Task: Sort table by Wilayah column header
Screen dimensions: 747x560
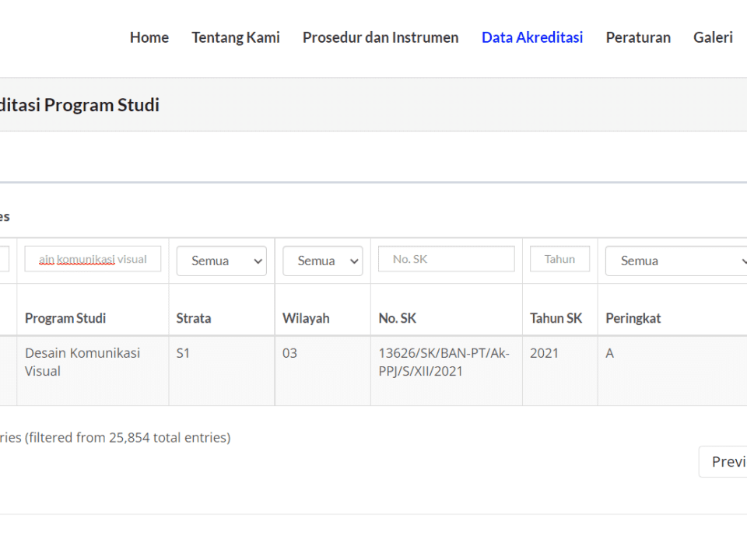Action: (306, 318)
